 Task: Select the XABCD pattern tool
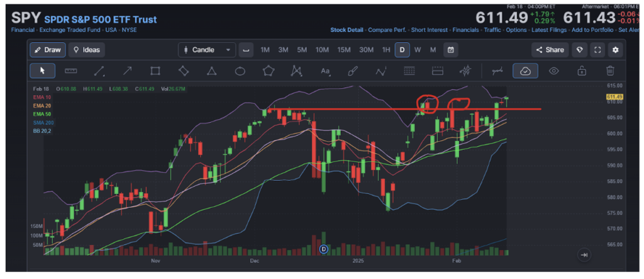[296, 71]
